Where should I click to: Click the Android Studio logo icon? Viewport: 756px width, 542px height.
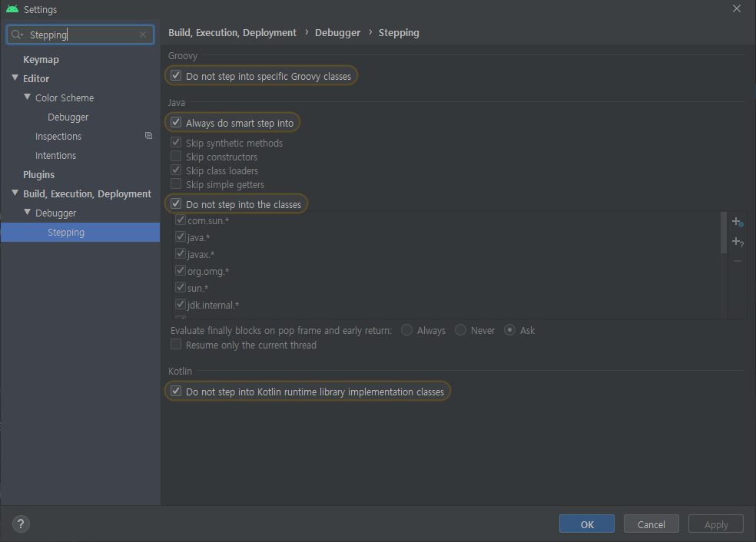[x=12, y=9]
